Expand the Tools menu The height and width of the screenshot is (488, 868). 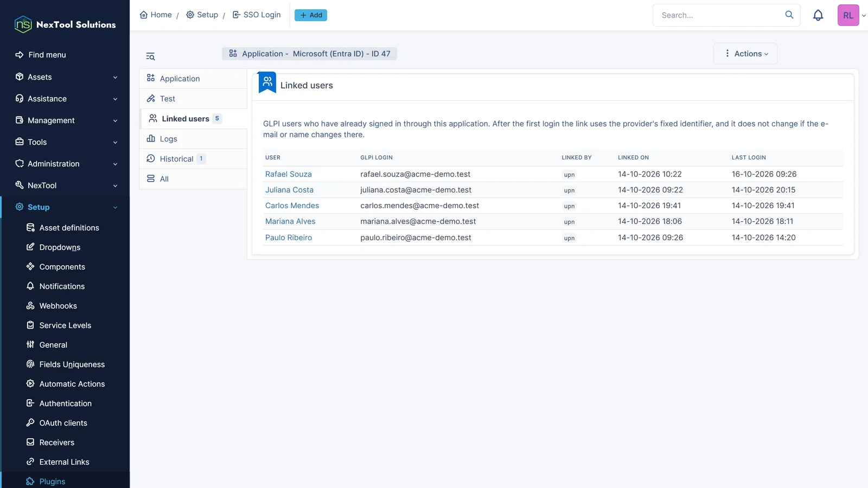[65, 142]
